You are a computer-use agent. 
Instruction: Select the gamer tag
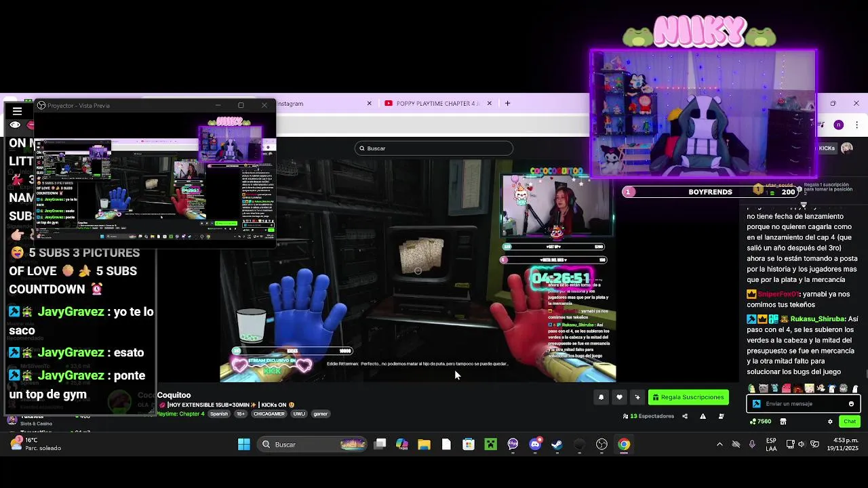[x=321, y=414]
